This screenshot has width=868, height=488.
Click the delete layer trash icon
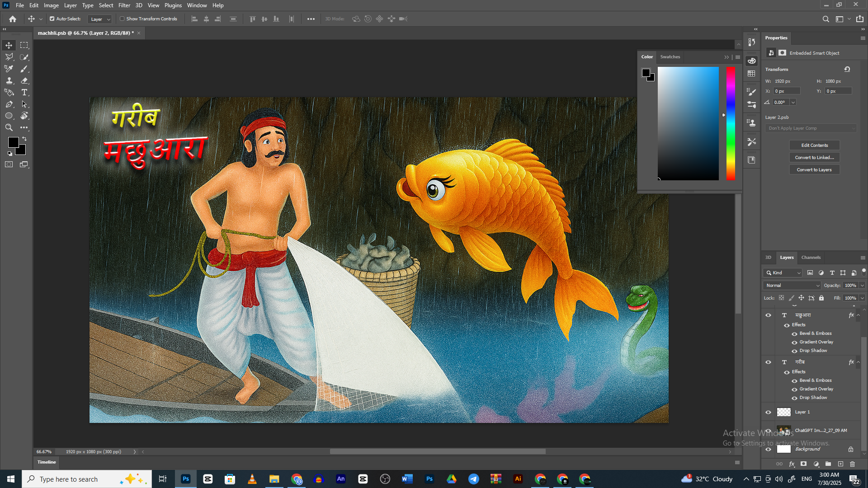[x=852, y=464]
